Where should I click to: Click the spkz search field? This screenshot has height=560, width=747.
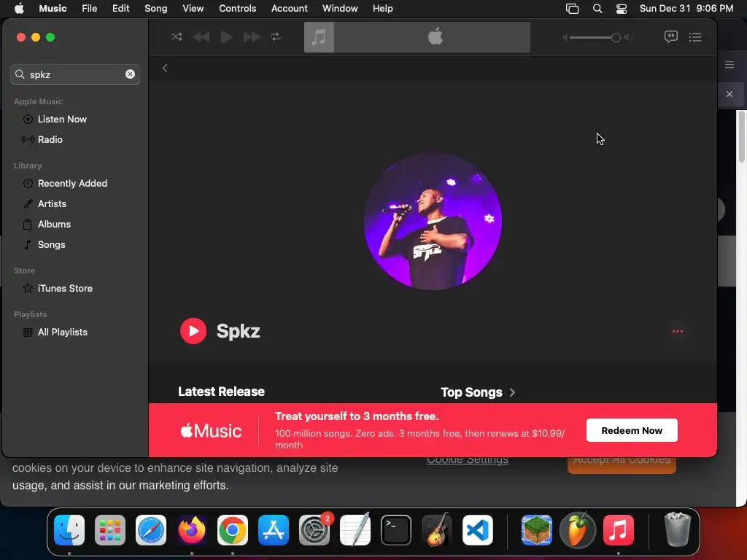pyautogui.click(x=75, y=74)
